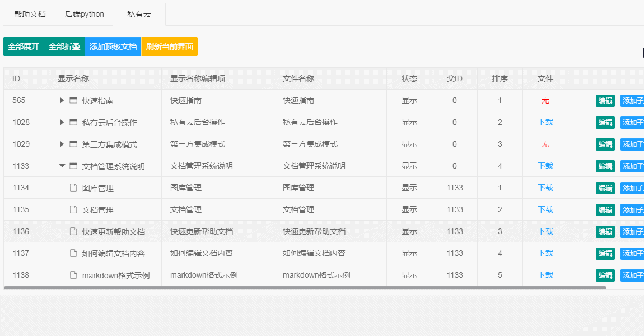Click 添加顶级文档 button
This screenshot has width=644, height=336.
pyautogui.click(x=113, y=46)
